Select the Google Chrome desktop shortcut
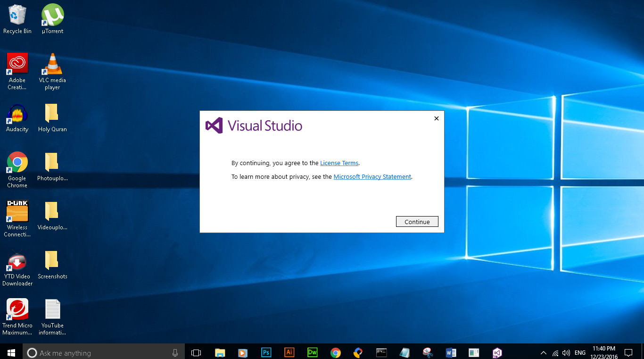Screen dimensions: 644x359 click(x=17, y=170)
